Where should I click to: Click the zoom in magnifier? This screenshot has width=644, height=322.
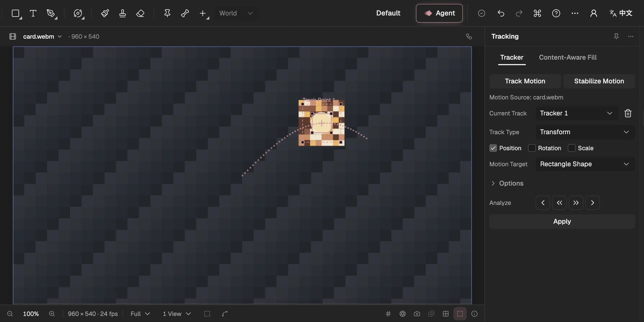pos(52,314)
